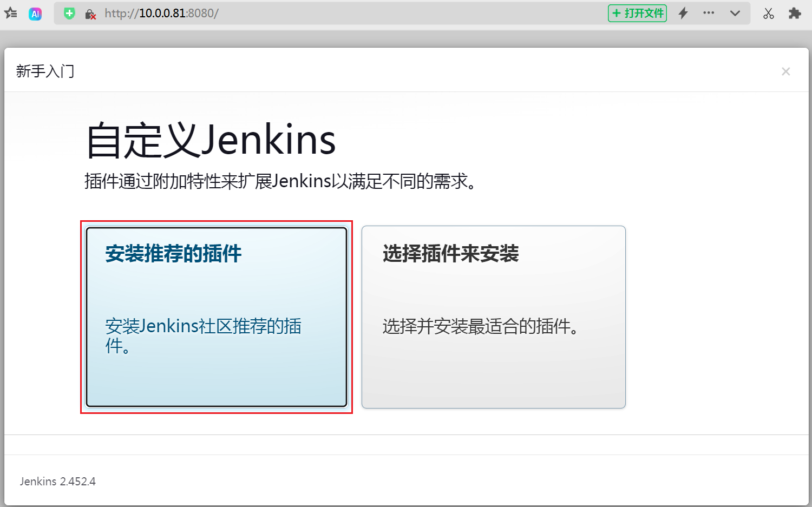812x507 pixels.
Task: Open the three-dots more options menu
Action: point(709,13)
